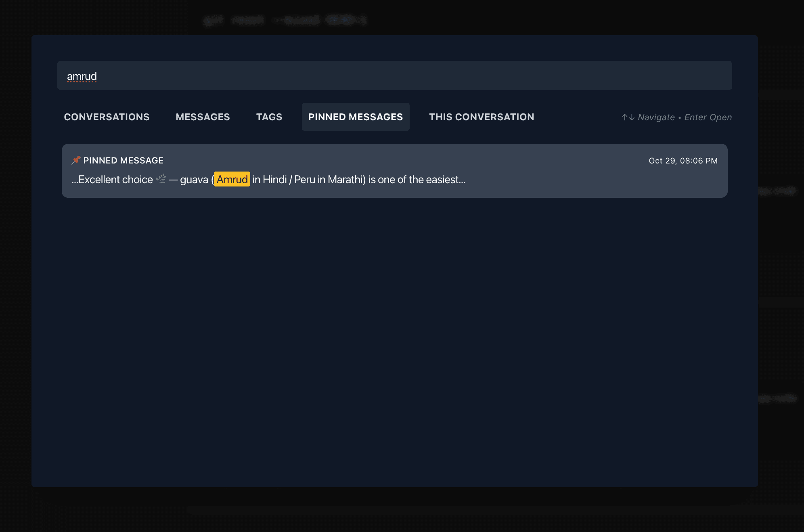Click the Navigate hint label
The height and width of the screenshot is (532, 804).
point(656,117)
